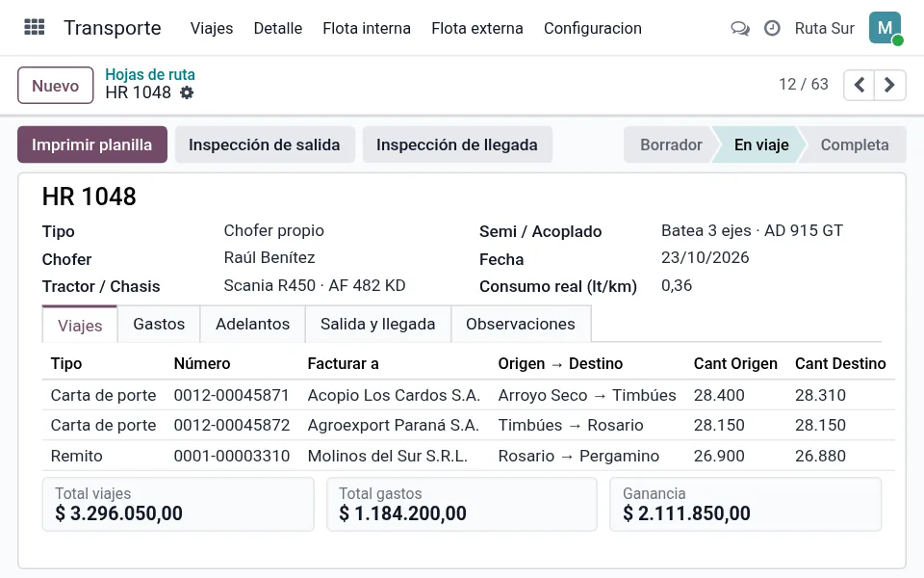Switch to the Adelantos tab
This screenshot has height=578, width=924.
[253, 324]
